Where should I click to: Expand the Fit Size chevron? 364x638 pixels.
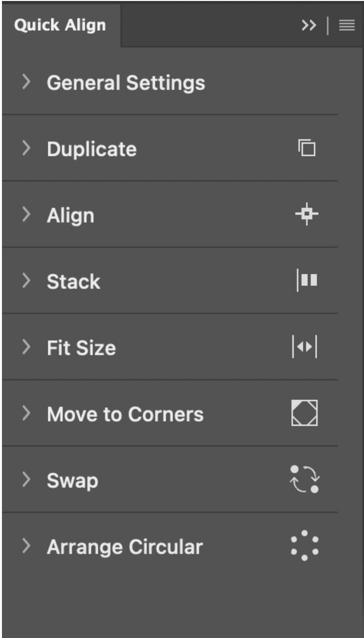pos(26,348)
